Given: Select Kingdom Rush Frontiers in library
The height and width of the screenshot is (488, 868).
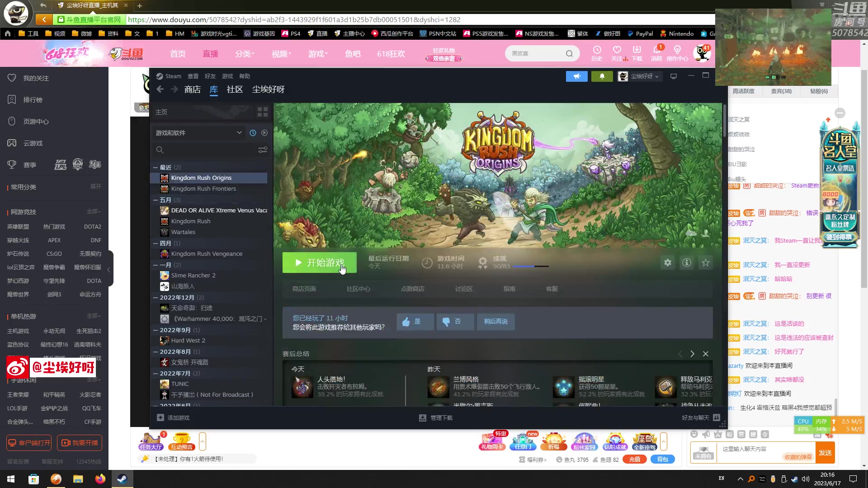Looking at the screenshot, I should [x=209, y=189].
